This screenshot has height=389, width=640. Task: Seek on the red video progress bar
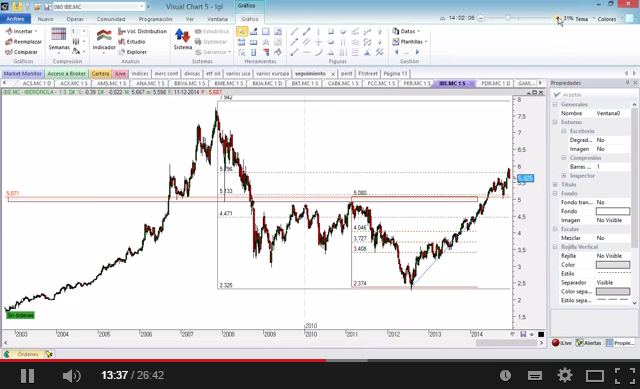click(x=163, y=360)
